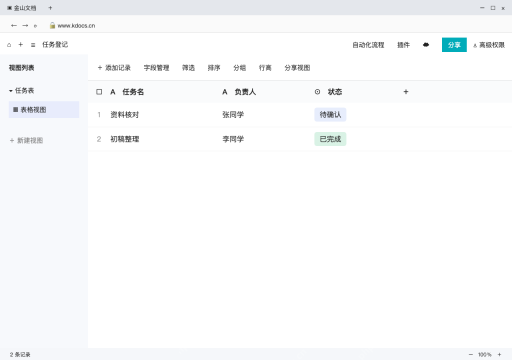Select the 初稿整理 task cell
Screen dimensions: 512x360
point(124,139)
